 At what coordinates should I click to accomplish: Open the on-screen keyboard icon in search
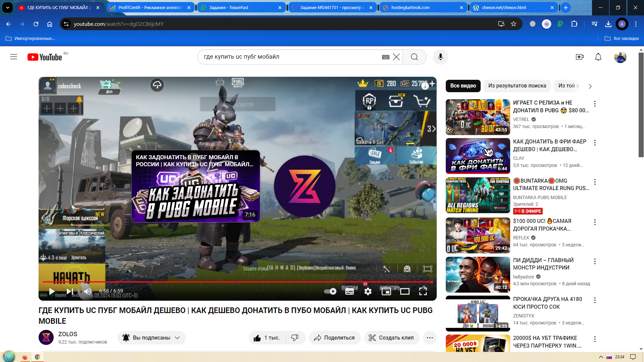[x=386, y=57]
